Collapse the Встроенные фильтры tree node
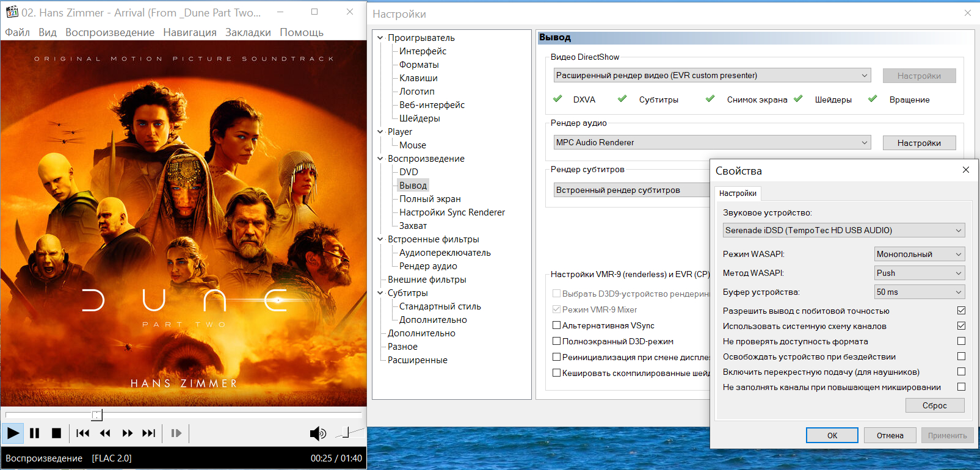The height and width of the screenshot is (470, 980). [x=380, y=239]
